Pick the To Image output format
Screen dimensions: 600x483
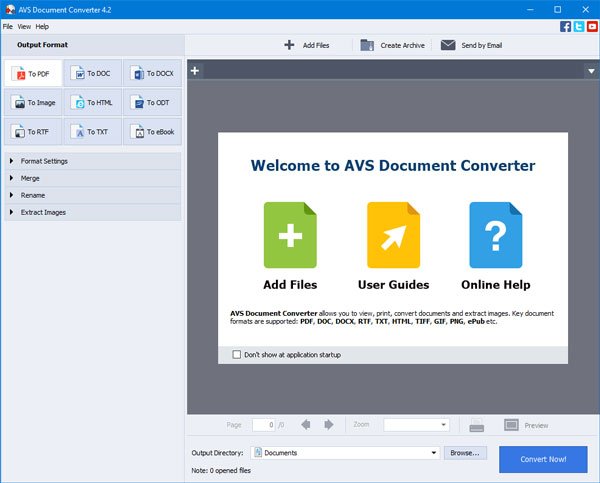(x=33, y=103)
